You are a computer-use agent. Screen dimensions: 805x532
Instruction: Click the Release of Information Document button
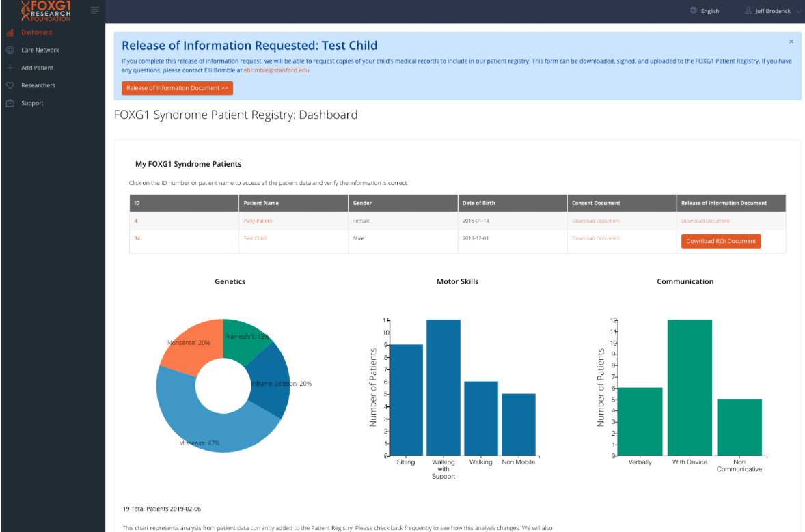[x=177, y=88]
